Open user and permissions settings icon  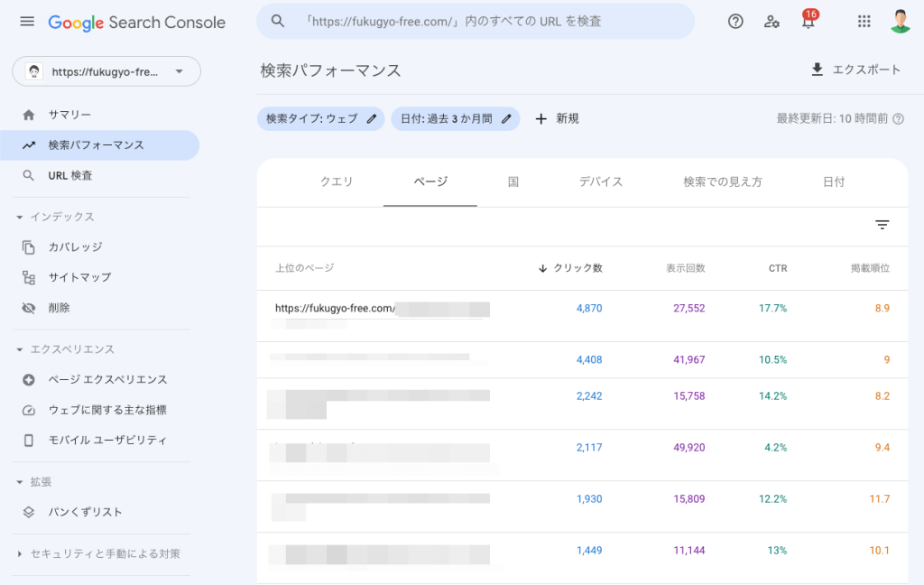tap(772, 22)
